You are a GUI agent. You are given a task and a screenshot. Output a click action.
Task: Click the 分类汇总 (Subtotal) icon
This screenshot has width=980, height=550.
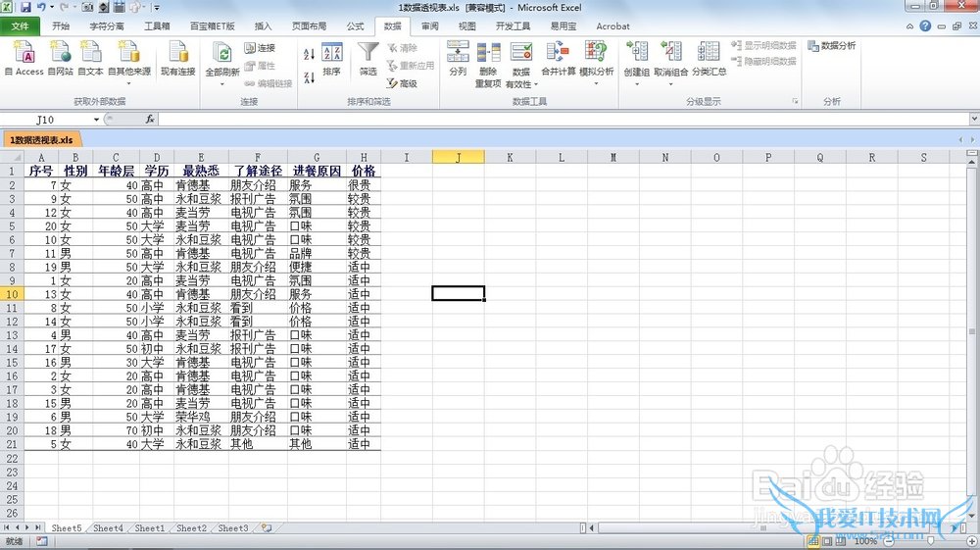click(709, 58)
